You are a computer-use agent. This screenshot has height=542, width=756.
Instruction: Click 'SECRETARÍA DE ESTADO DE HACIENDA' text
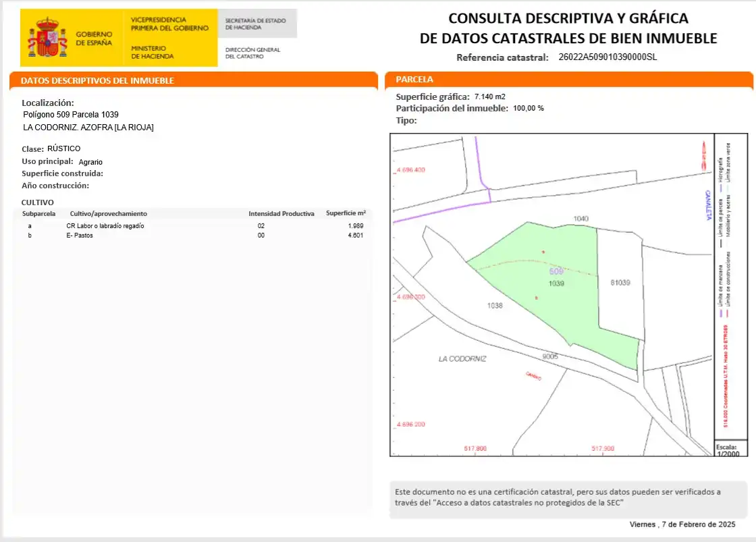coord(256,24)
